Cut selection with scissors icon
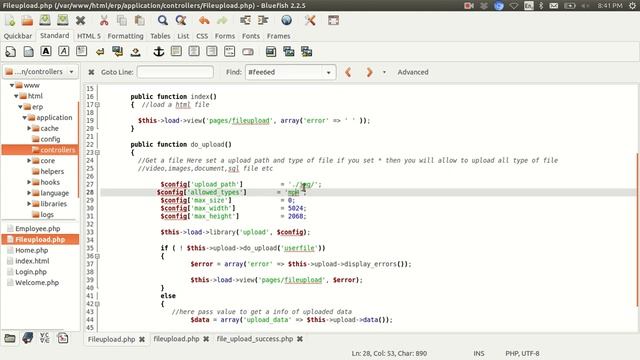This screenshot has height=360, width=640. (104, 20)
